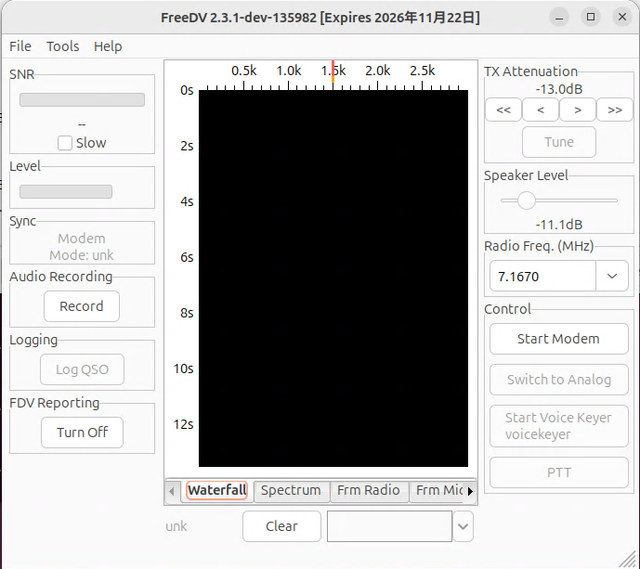The width and height of the screenshot is (640, 569).
Task: Click the unk status text near Clear
Action: coord(176,526)
